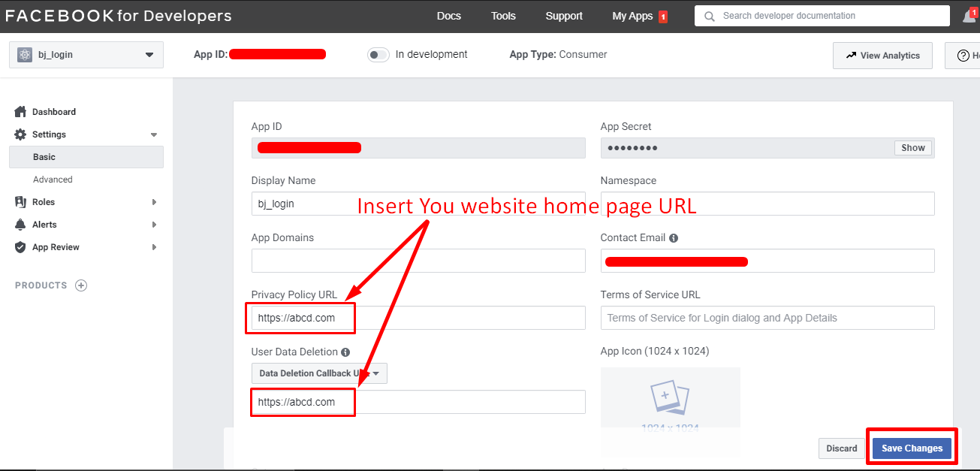Show the App Secret
Screen dimensions: 980x471
[x=912, y=147]
